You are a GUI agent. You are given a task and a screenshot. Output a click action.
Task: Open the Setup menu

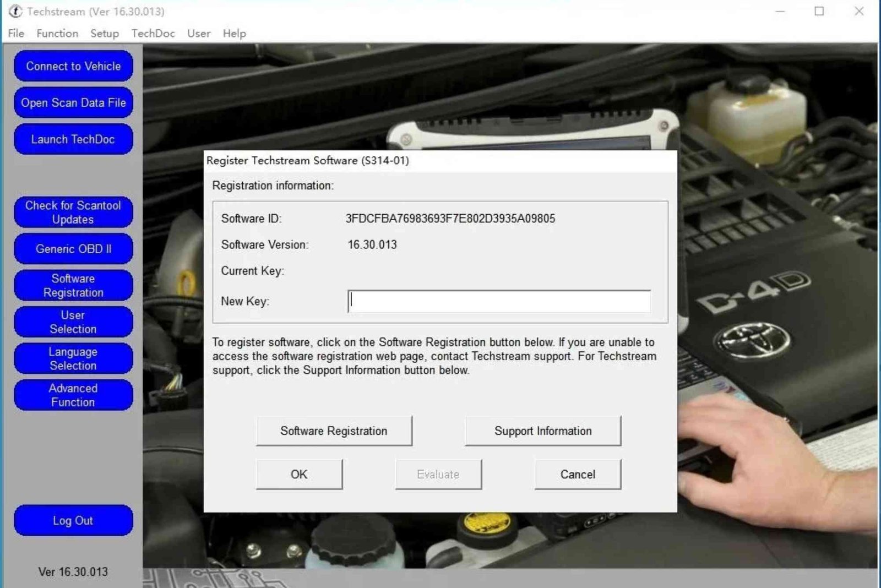tap(105, 34)
